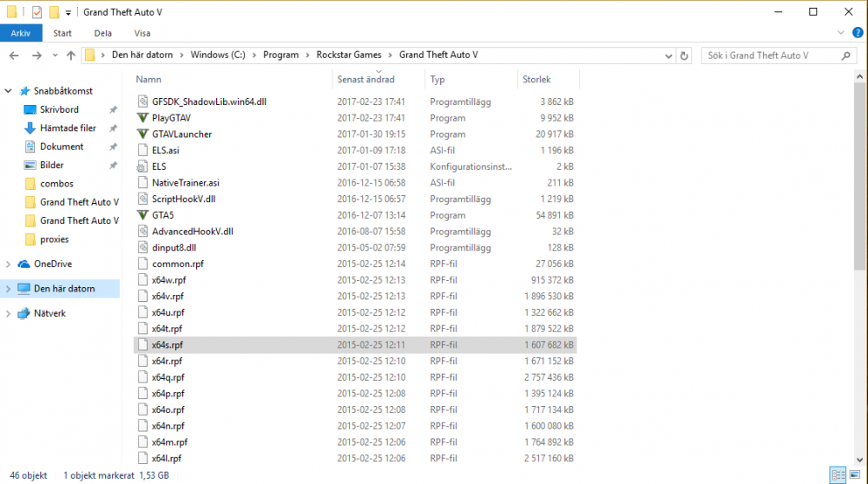The image size is (868, 484).
Task: Select the x64q.rpf file name
Action: [x=168, y=377]
